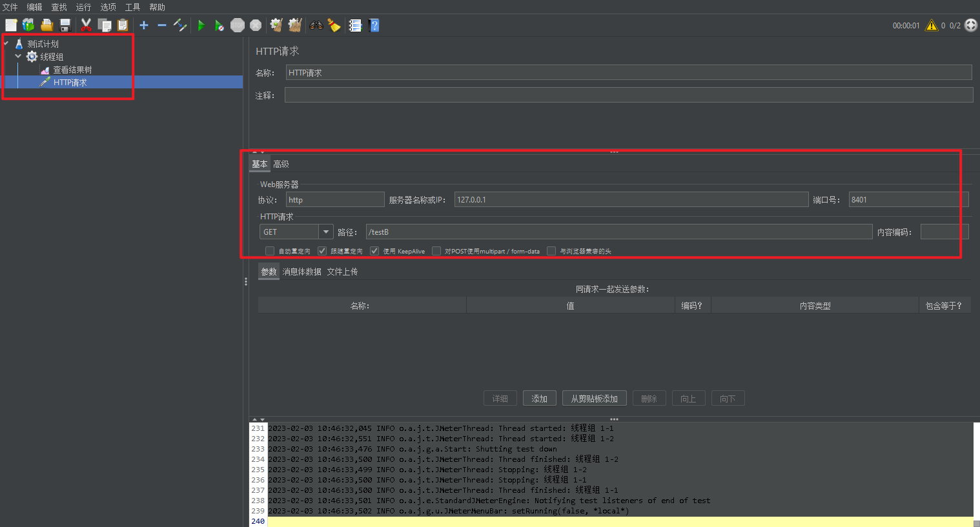Save the test plan with the floppy disk icon
This screenshot has width=980, height=527.
pos(65,25)
